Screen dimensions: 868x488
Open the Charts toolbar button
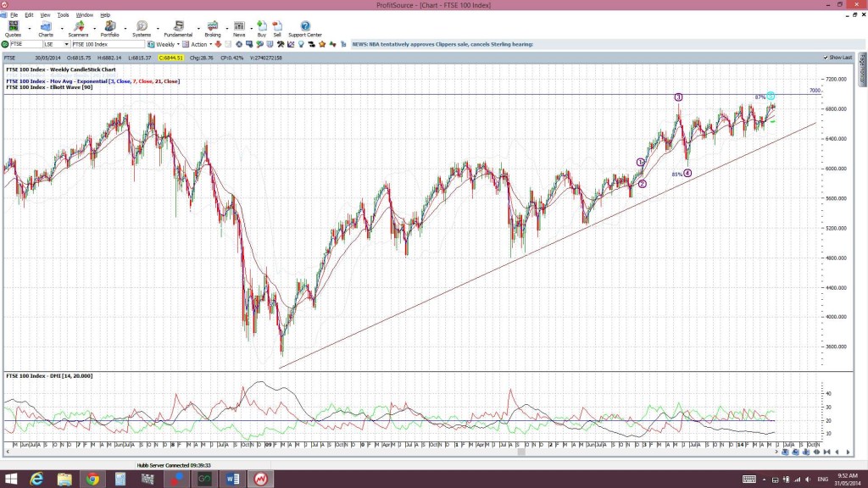46,29
